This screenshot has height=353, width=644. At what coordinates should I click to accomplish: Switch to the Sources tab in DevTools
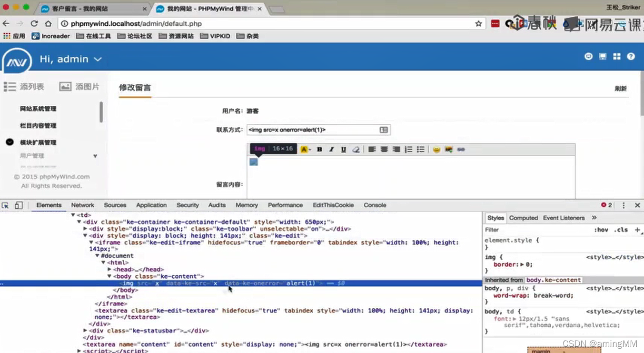115,205
